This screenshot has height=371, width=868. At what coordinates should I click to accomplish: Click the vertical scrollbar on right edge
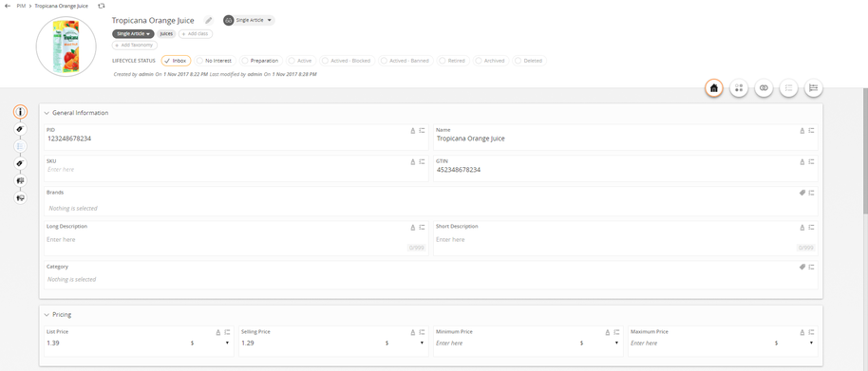[865, 150]
